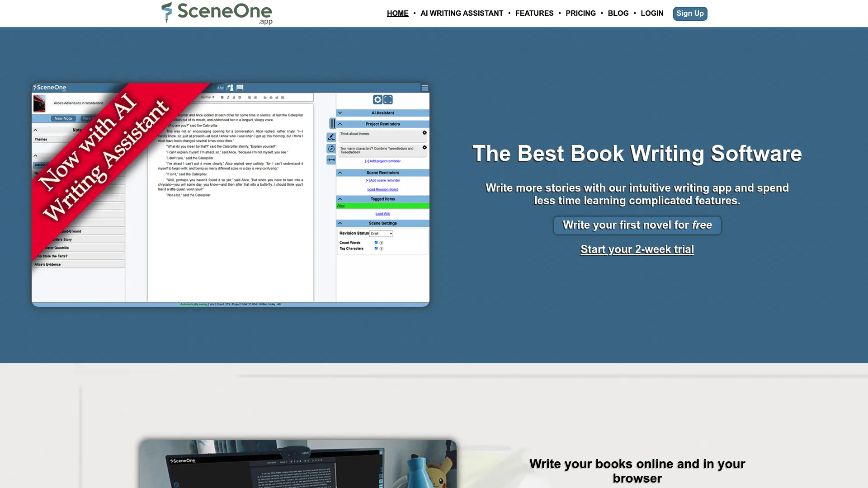The height and width of the screenshot is (488, 868).
Task: Open the gear on the 'Think about themes' reminder
Action: pyautogui.click(x=425, y=133)
